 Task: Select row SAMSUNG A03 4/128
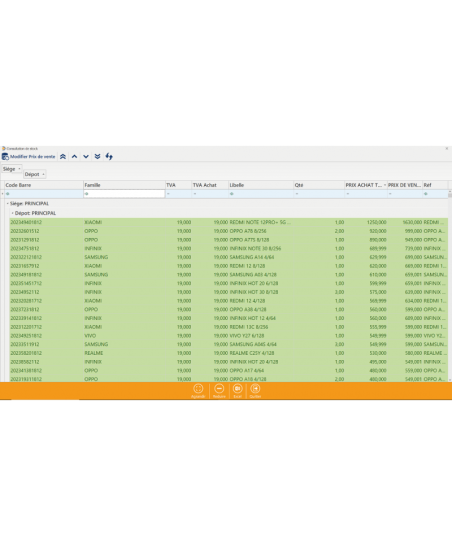228,275
